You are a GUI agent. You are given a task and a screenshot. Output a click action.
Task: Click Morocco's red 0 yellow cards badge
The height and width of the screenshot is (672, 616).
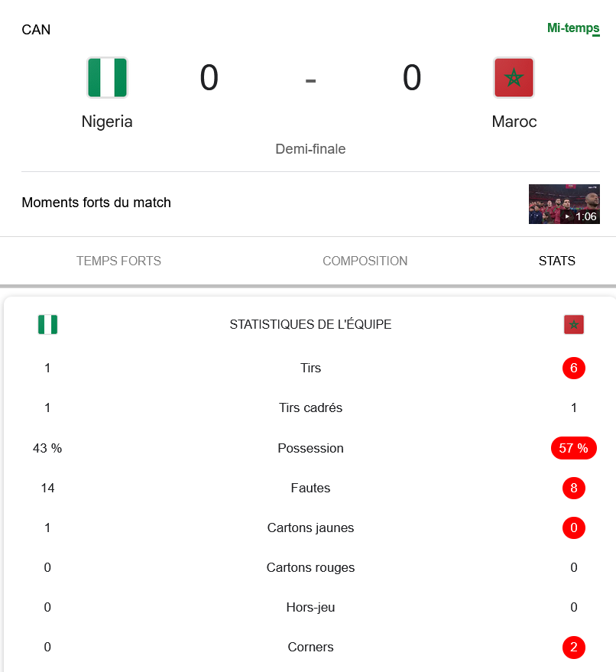573,528
